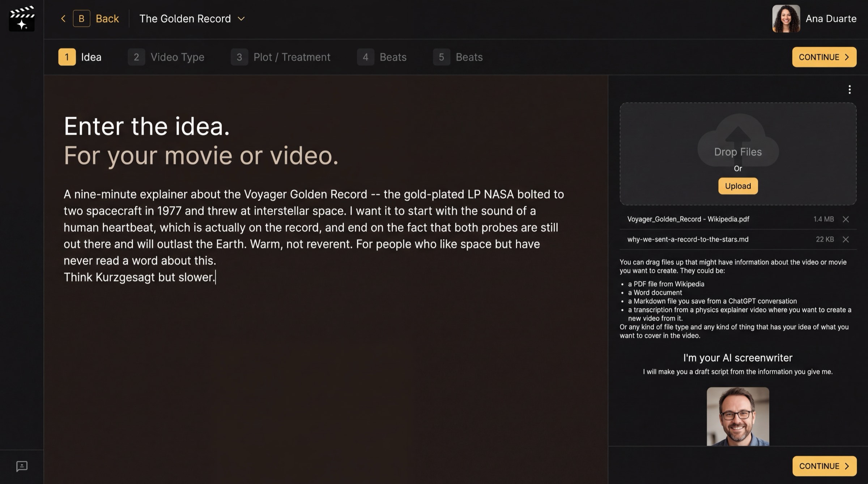Click the Ana Duarte user name
This screenshot has width=868, height=484.
[x=831, y=18]
